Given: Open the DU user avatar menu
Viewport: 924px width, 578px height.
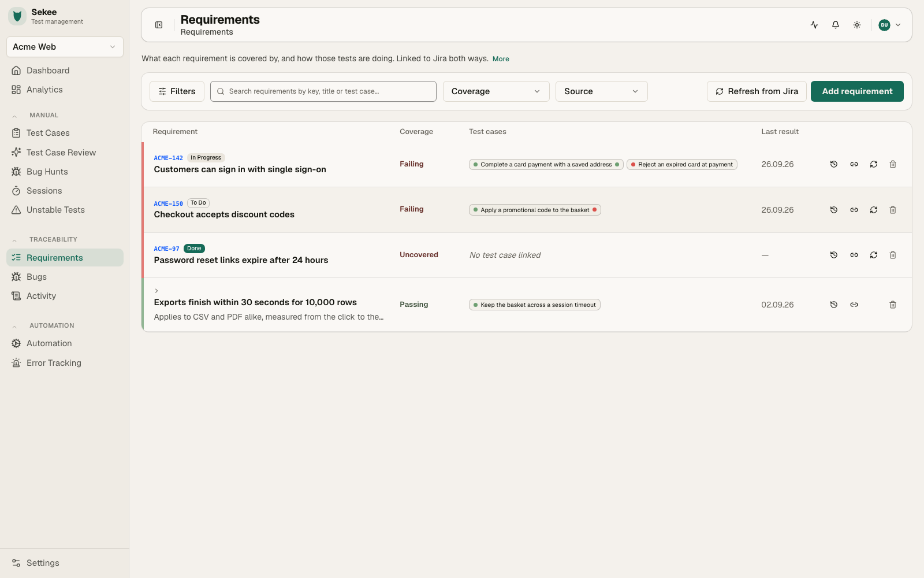Looking at the screenshot, I should pyautogui.click(x=889, y=25).
